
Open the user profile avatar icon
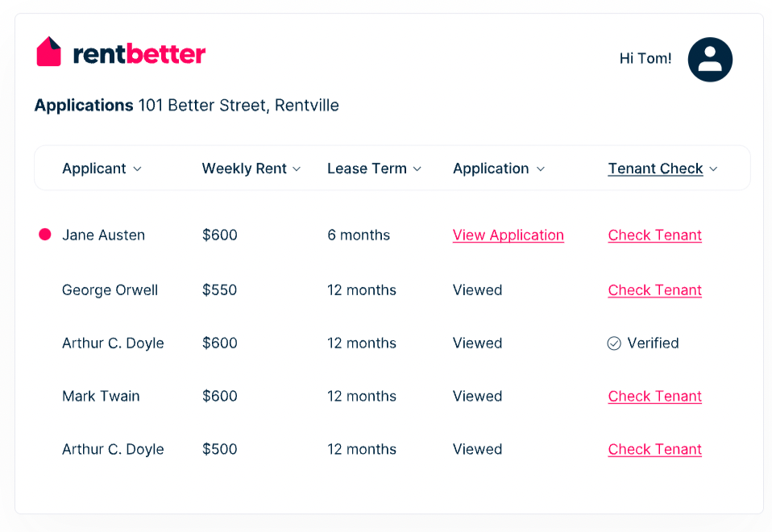[710, 60]
